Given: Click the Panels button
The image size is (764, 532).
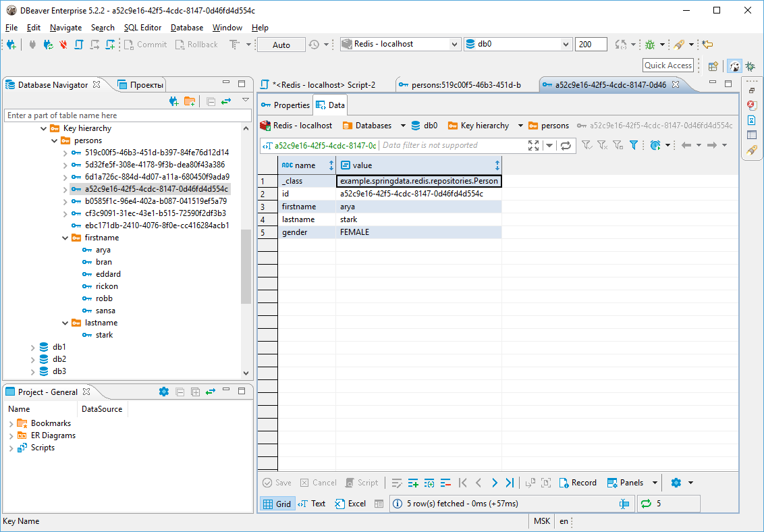Looking at the screenshot, I should tap(625, 483).
